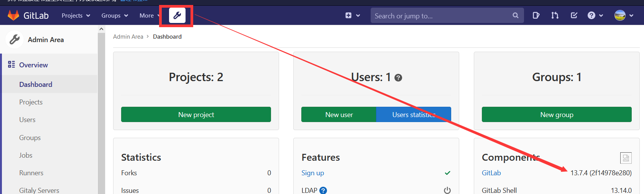
Task: Click the Components section corner icon
Action: pyautogui.click(x=626, y=158)
